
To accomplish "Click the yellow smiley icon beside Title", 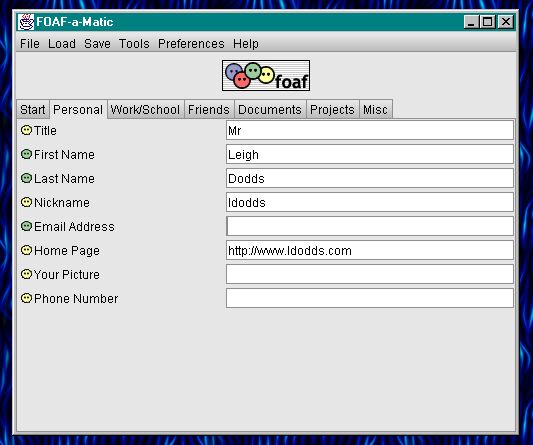I will (x=26, y=130).
